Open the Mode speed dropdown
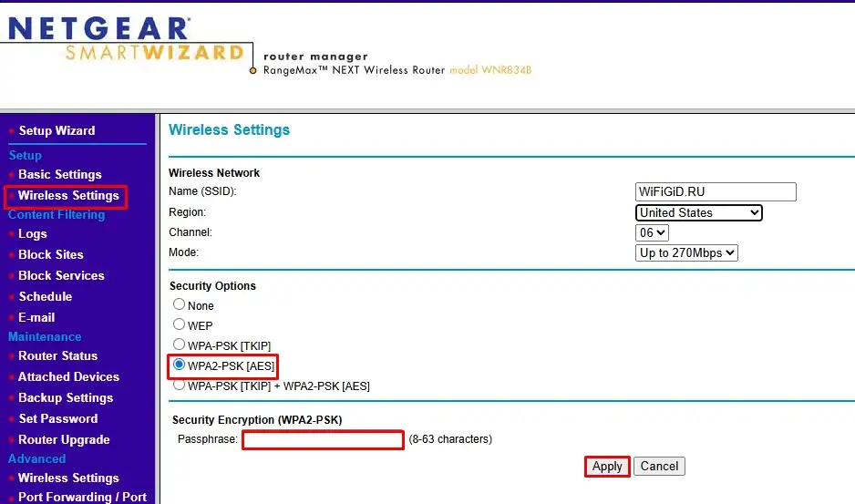 point(686,252)
